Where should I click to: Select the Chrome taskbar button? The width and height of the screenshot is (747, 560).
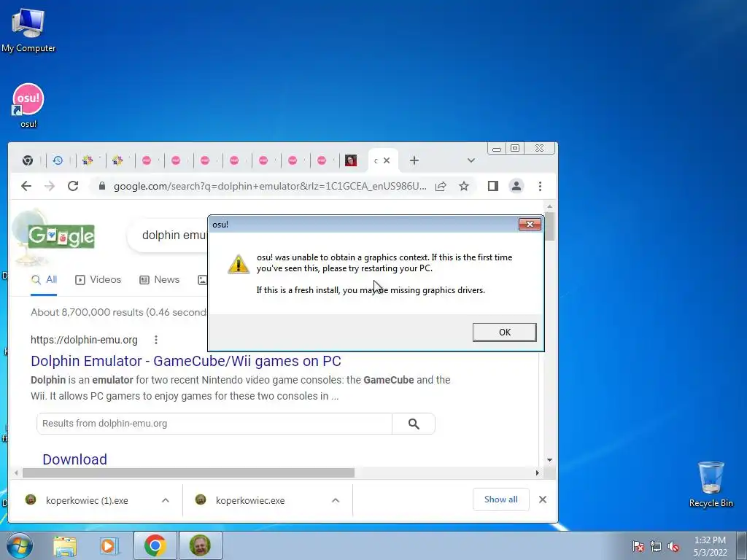tap(155, 545)
